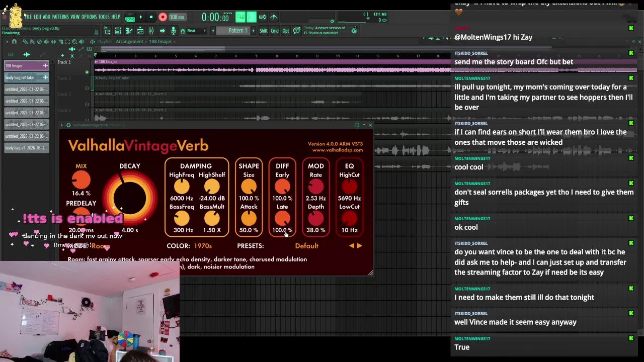Viewport: 644px width, 362px height.
Task: Click the loop recording icon
Action: pos(263,17)
